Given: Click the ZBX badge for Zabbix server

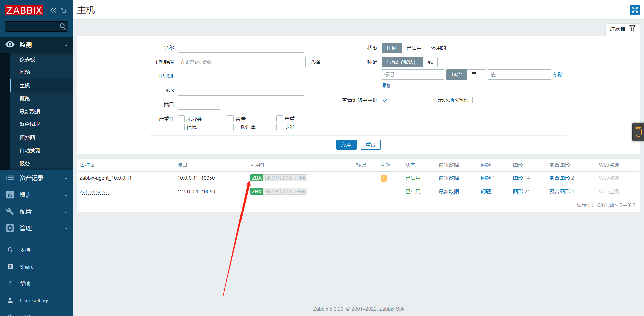Looking at the screenshot, I should [257, 192].
